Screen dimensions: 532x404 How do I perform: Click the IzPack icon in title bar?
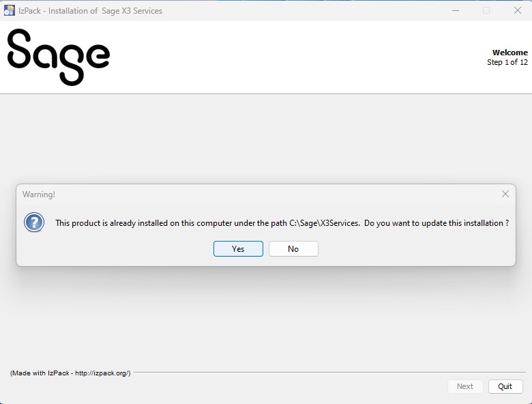[x=10, y=10]
